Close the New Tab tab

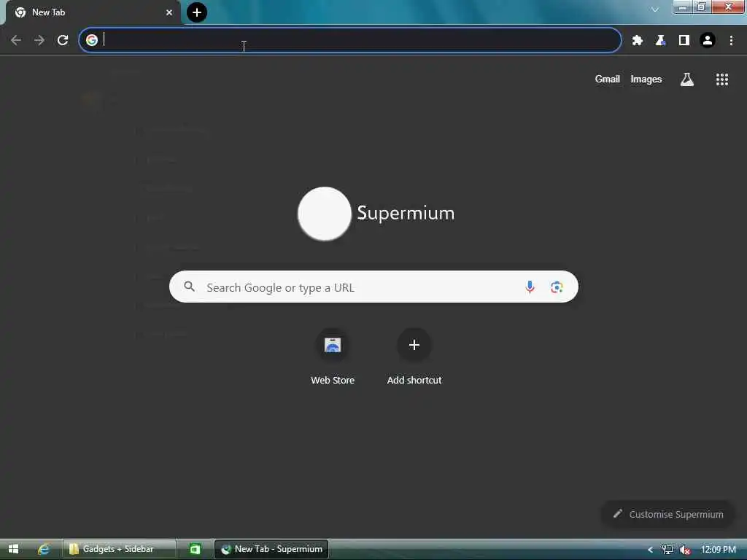(x=169, y=12)
